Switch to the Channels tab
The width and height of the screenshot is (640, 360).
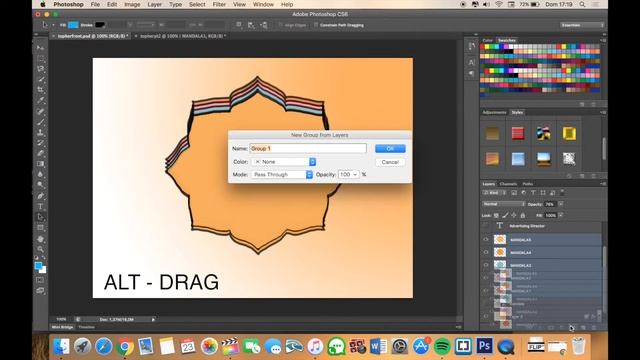tap(508, 184)
